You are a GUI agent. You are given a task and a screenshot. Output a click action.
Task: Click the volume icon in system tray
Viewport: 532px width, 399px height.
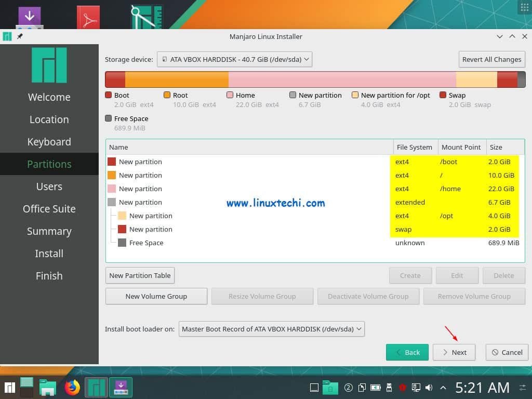[x=429, y=388]
